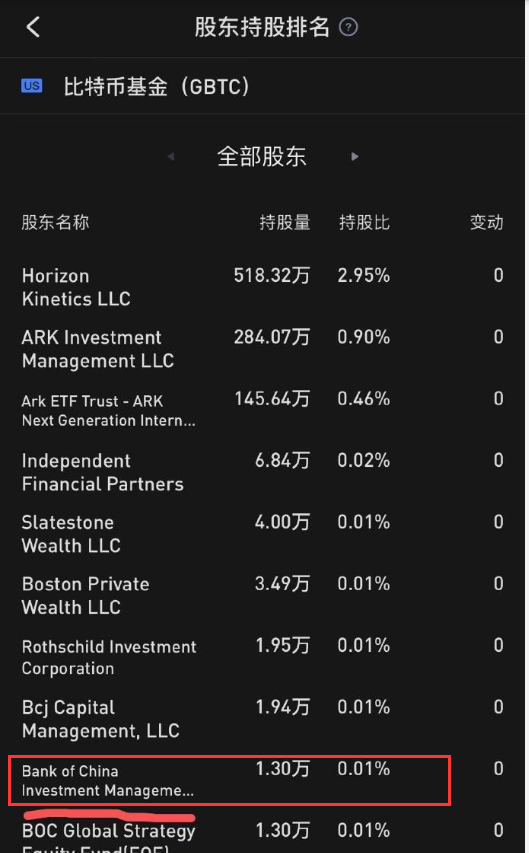Viewport: 529px width, 853px height.
Task: Tap the US market badge icon
Action: [32, 86]
